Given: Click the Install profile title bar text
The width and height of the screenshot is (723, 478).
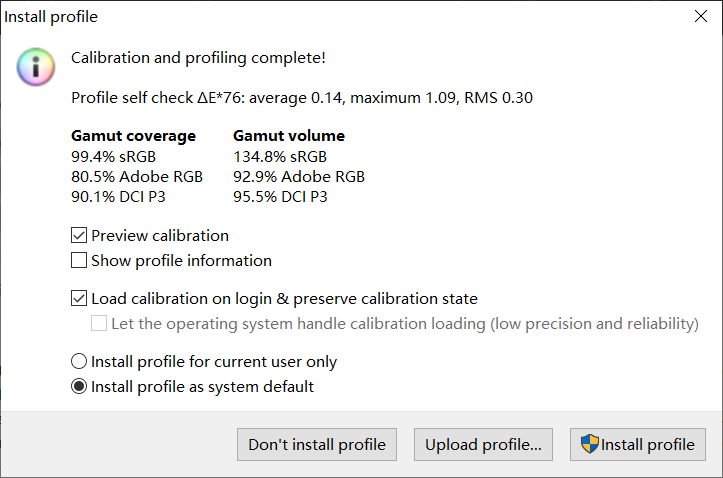Looking at the screenshot, I should [51, 16].
